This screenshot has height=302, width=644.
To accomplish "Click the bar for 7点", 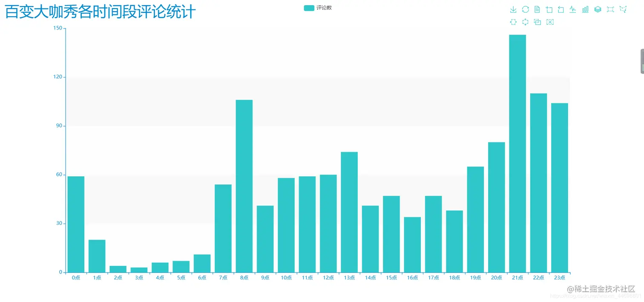I will (223, 228).
